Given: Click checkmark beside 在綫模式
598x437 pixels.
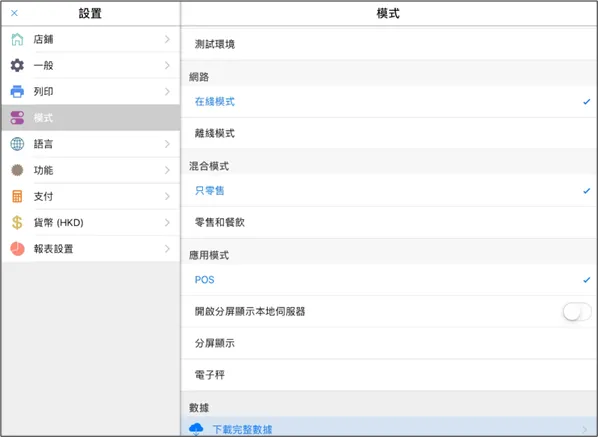Looking at the screenshot, I should coord(587,102).
